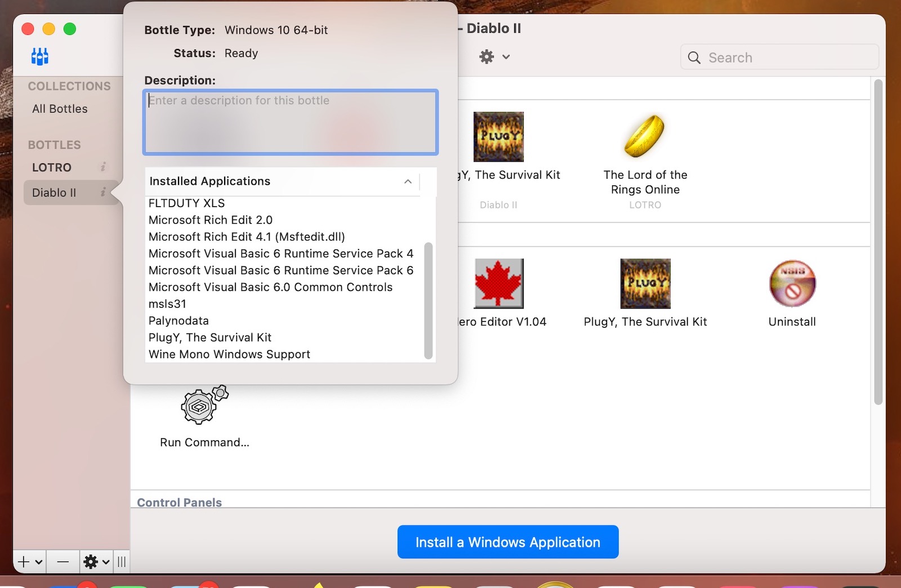This screenshot has width=901, height=588.
Task: Select Visual Basic 6 Runtime Service Pack 4
Action: [281, 254]
